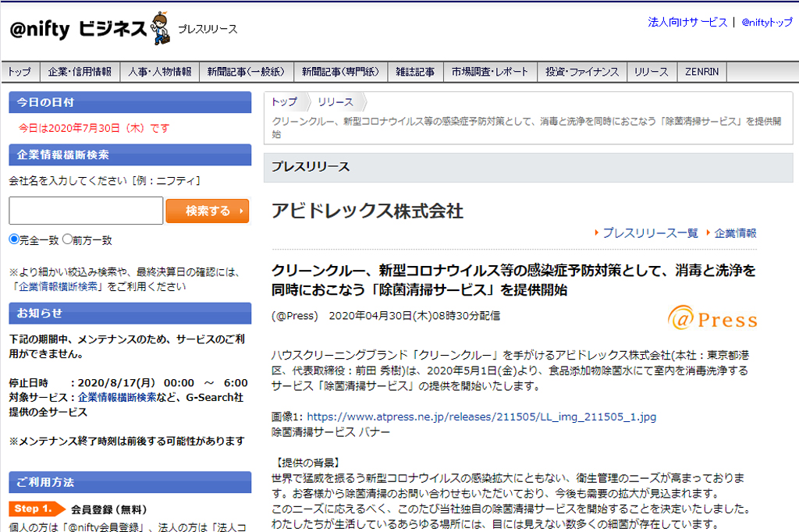Open the @niftyトップ link
This screenshot has width=799, height=532.
[767, 22]
